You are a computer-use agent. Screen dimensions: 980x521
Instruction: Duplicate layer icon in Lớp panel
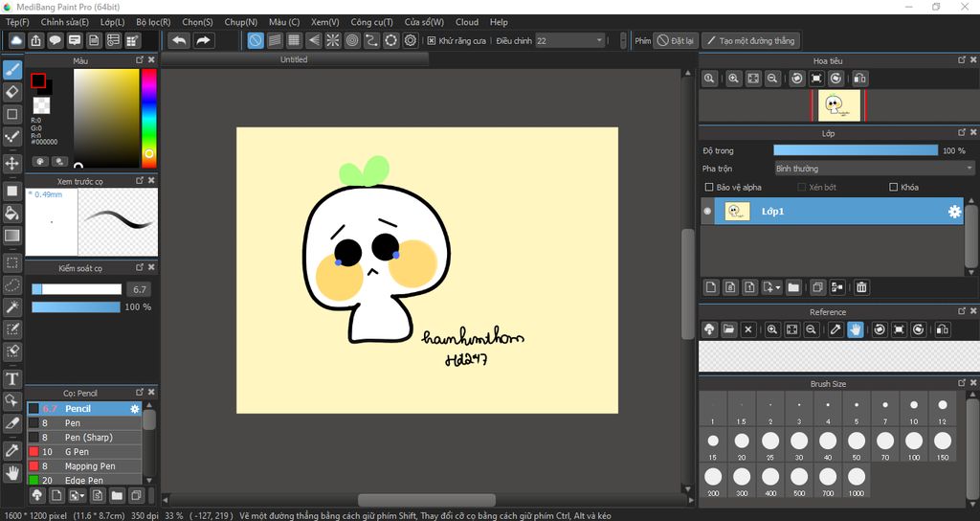point(817,287)
